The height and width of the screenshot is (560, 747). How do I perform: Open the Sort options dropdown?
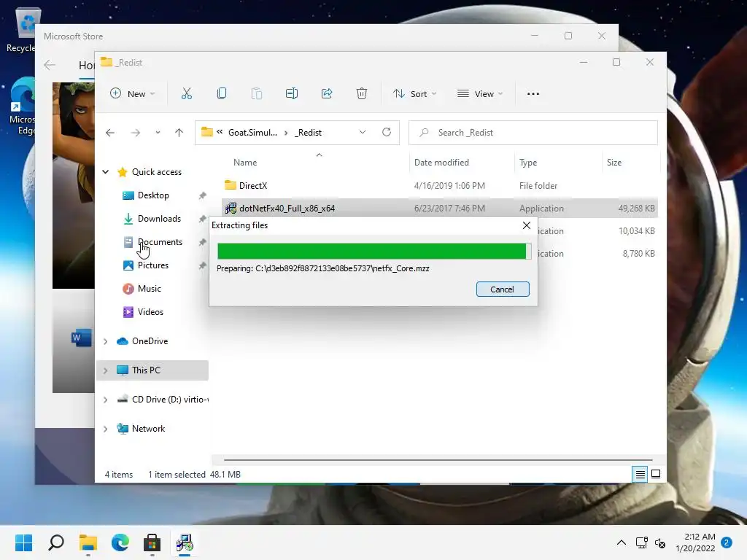(x=414, y=94)
